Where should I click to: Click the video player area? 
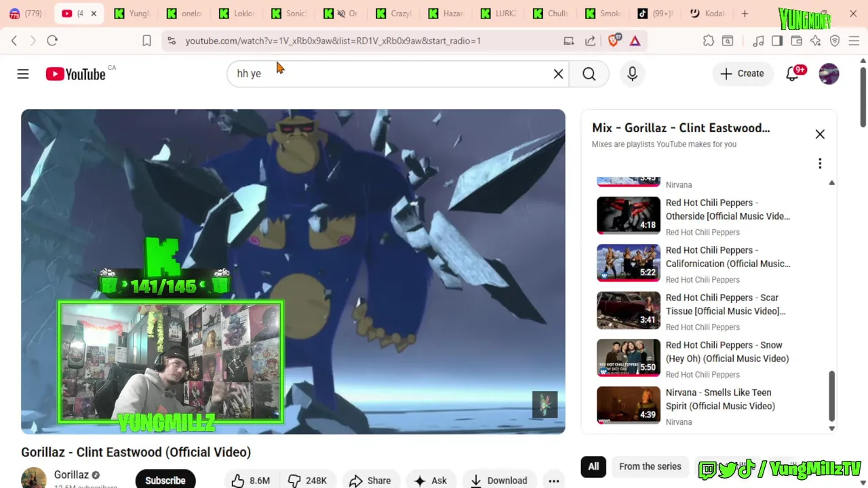(x=293, y=271)
